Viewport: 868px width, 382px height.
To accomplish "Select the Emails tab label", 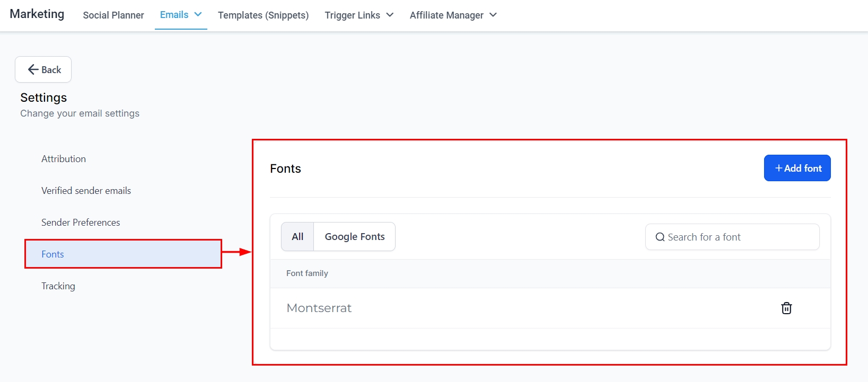I will click(x=174, y=15).
